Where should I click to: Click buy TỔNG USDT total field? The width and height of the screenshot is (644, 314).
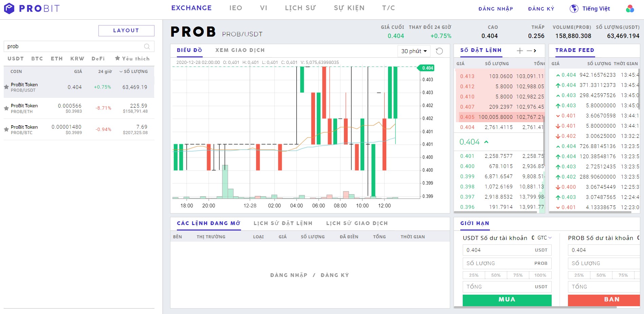pyautogui.click(x=507, y=287)
